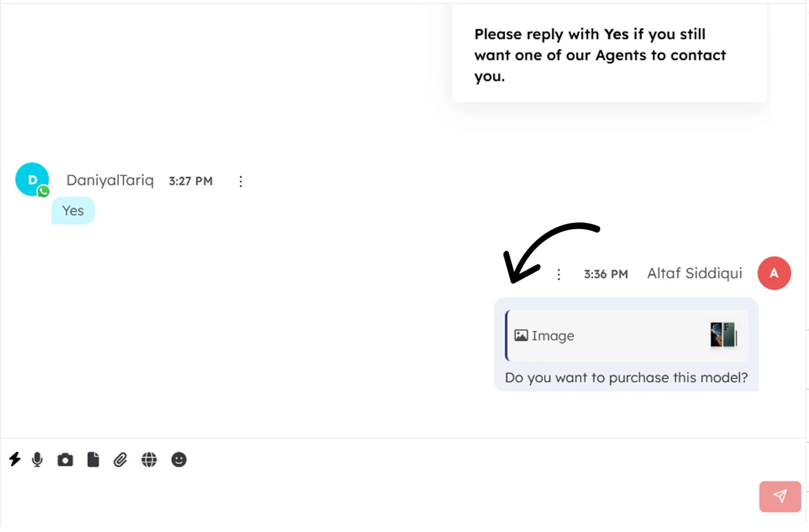Click the WhatsApp badge on DaniyalTariq avatar
The image size is (809, 532).
point(44,192)
